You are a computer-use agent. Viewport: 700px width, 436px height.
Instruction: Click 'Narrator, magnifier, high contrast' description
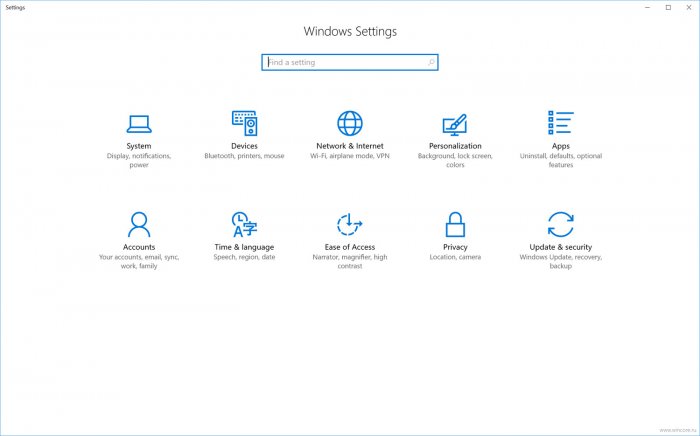tap(350, 262)
